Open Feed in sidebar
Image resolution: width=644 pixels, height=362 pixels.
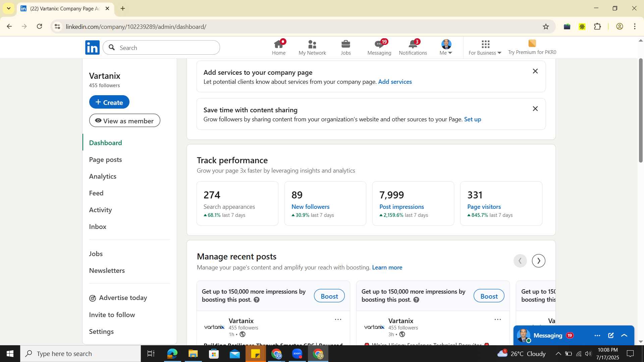click(96, 193)
